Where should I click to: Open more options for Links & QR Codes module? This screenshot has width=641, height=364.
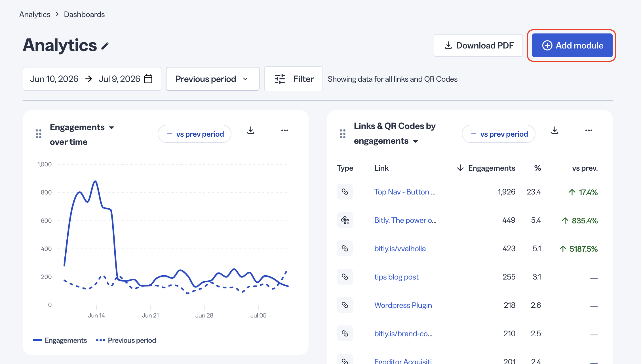[589, 130]
